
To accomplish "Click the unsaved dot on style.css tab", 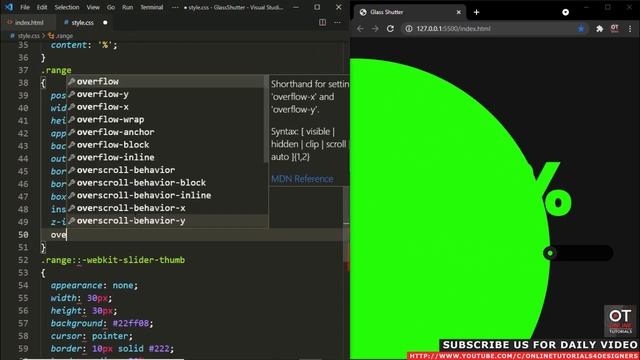I will 105,22.
